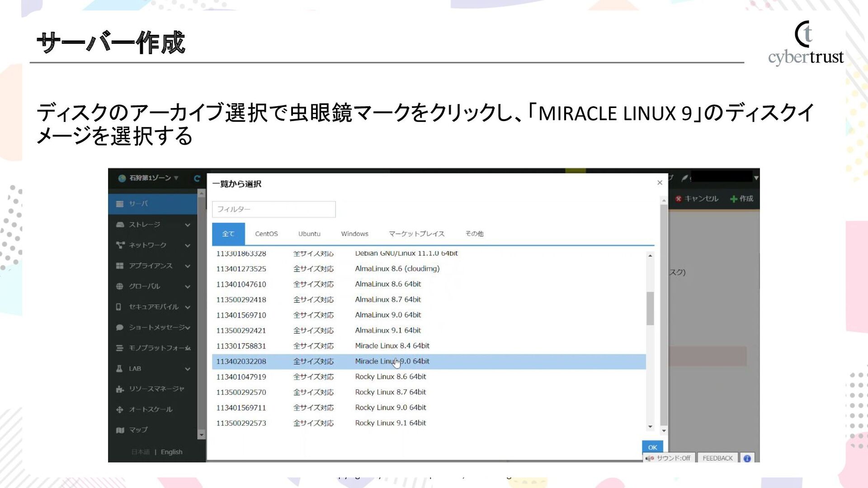Click the server icon in sidebar
868x488 pixels.
120,204
